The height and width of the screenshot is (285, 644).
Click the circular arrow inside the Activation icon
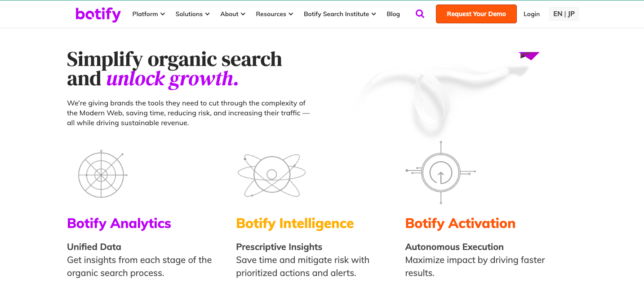pos(440,173)
